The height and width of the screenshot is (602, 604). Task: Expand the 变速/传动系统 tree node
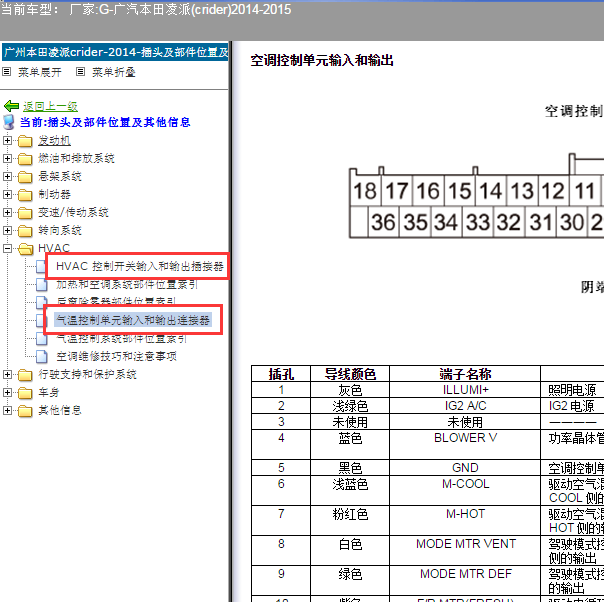click(x=7, y=212)
